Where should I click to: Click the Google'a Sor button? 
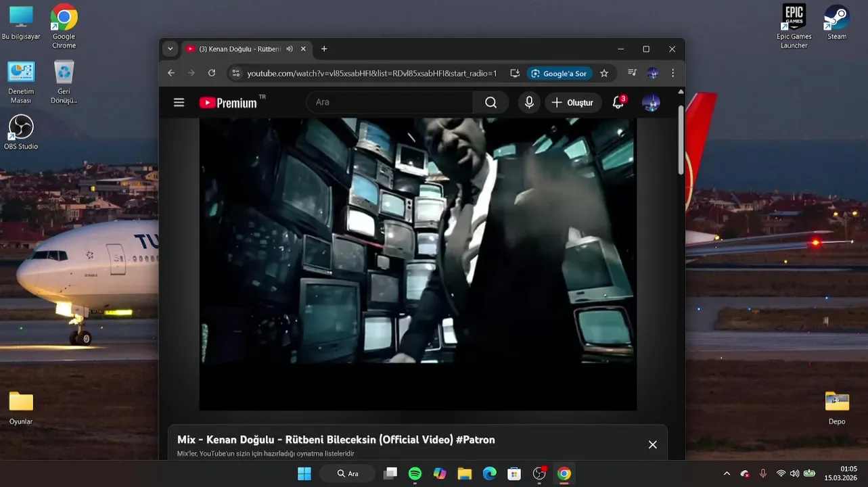559,73
